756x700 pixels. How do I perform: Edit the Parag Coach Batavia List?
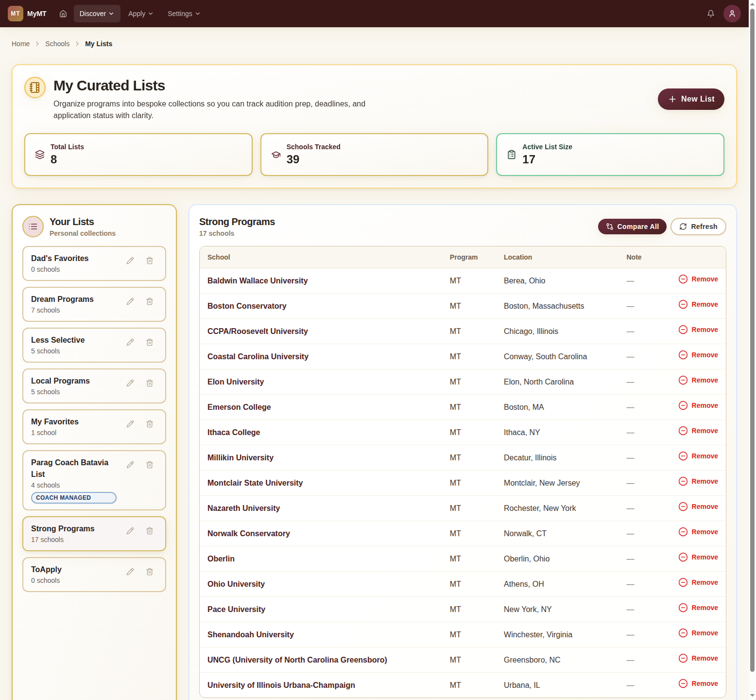coord(130,465)
